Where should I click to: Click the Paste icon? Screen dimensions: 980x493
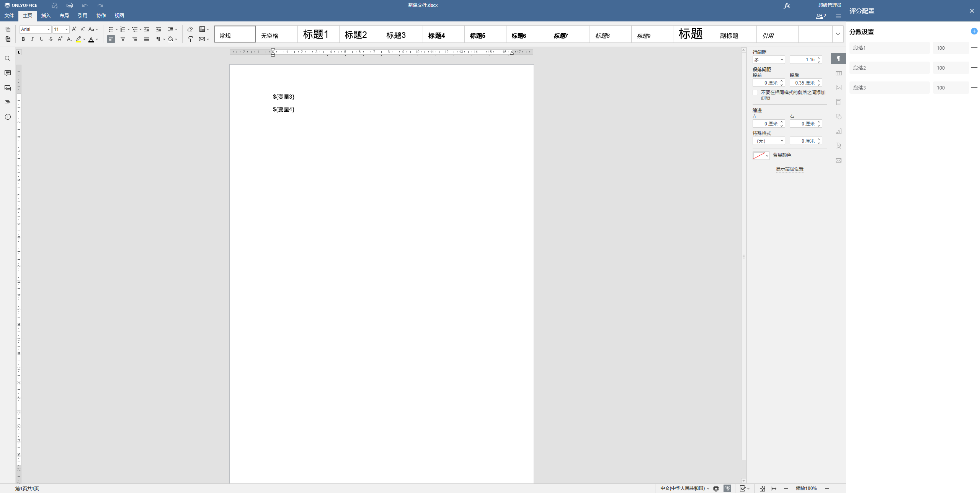[x=8, y=39]
